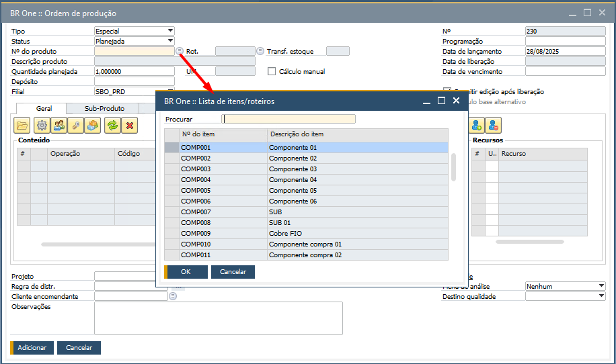
Task: Select the COMP009 row
Action: pos(307,234)
